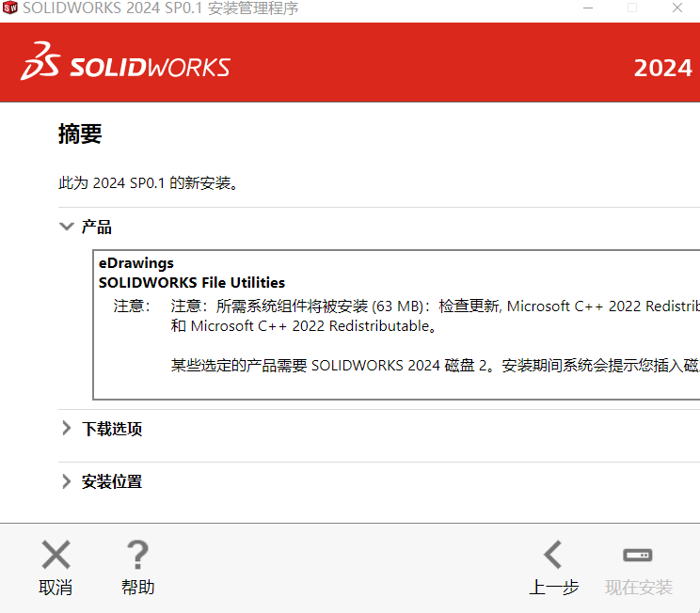This screenshot has width=700, height=613.
Task: Minimize the installation manager window
Action: pos(587,8)
